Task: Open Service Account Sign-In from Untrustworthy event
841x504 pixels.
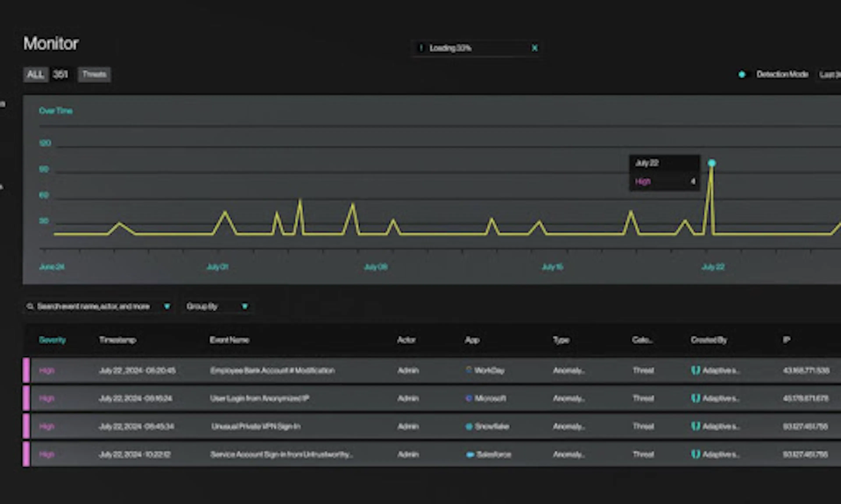Action: coord(282,454)
